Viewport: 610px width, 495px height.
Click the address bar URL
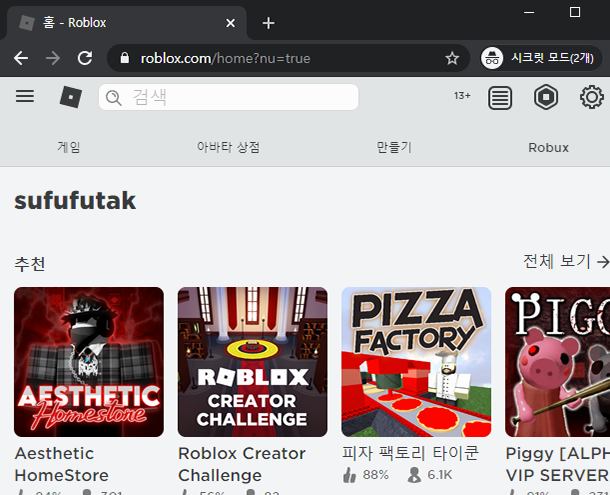(226, 58)
